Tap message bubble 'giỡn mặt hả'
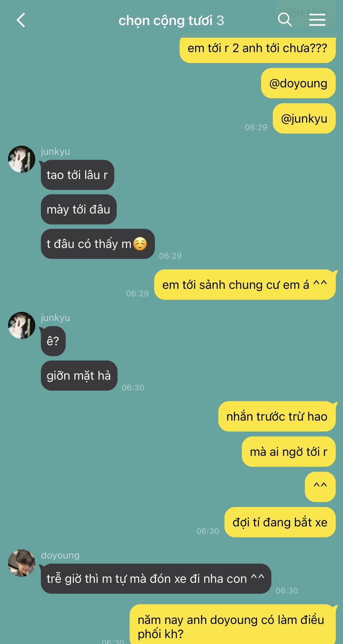The image size is (343, 644). (79, 376)
